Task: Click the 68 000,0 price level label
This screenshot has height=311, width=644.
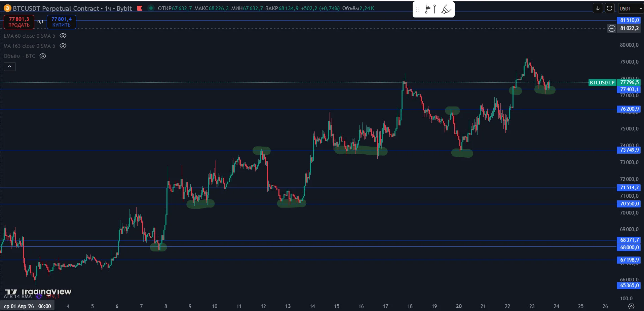Action: pyautogui.click(x=629, y=247)
